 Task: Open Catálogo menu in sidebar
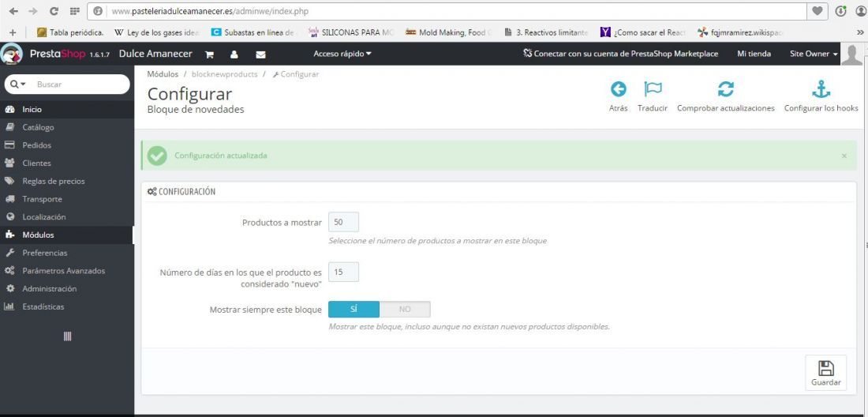[x=67, y=127]
